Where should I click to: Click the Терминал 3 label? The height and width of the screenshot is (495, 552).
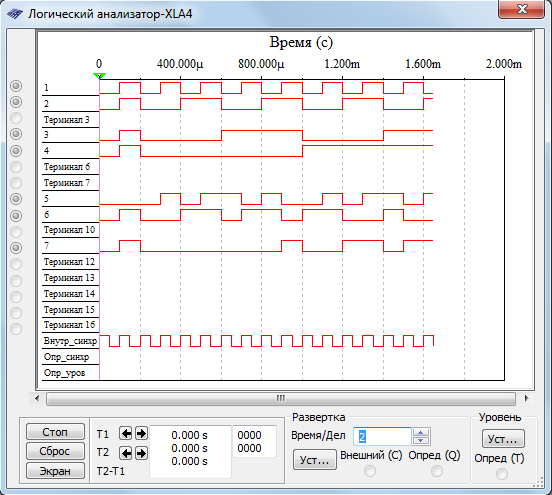click(x=67, y=120)
